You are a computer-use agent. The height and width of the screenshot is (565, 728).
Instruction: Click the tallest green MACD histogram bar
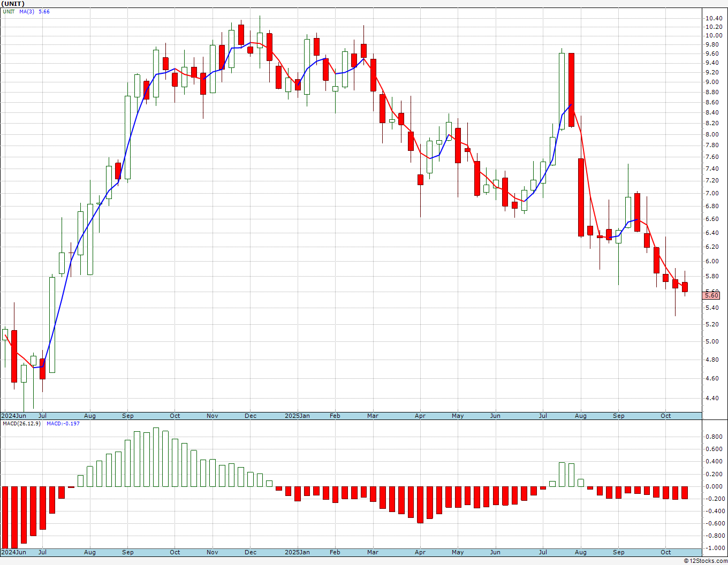coord(156,457)
